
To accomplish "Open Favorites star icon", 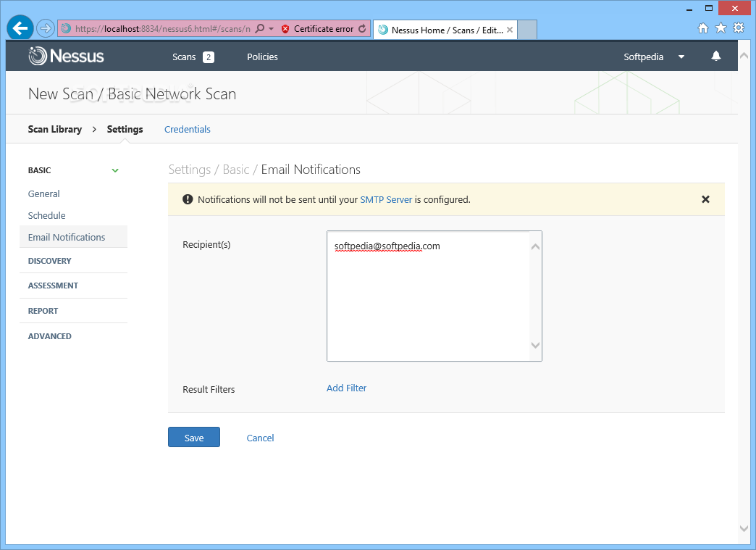I will click(x=721, y=28).
